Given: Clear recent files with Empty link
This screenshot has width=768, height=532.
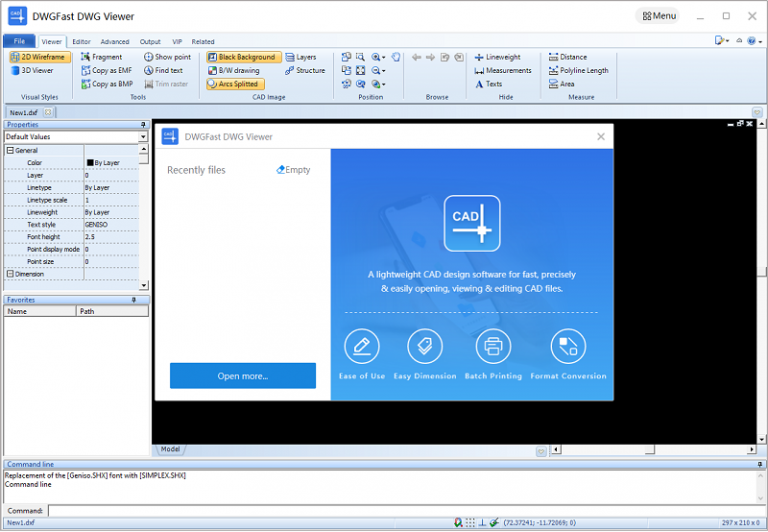Looking at the screenshot, I should click(x=293, y=170).
